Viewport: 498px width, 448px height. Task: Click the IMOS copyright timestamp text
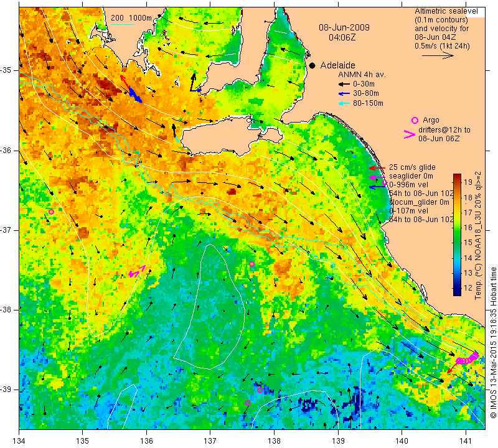click(x=493, y=342)
